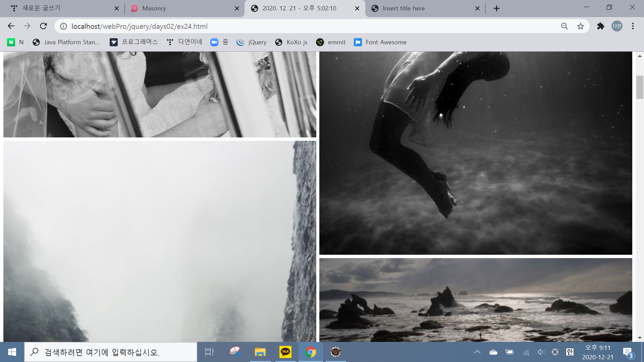Screen dimensions: 644x362
Task: Open the profile avatar button
Action: (x=616, y=26)
